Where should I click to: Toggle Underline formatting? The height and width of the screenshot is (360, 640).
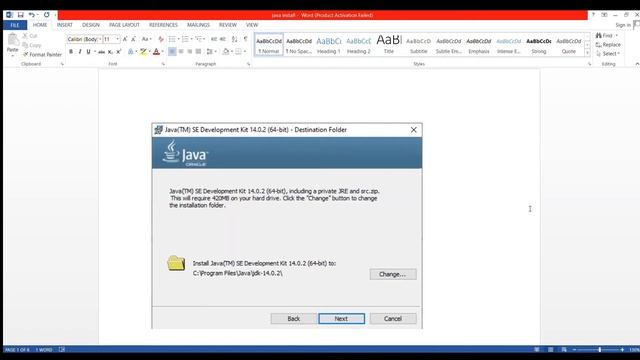point(88,52)
